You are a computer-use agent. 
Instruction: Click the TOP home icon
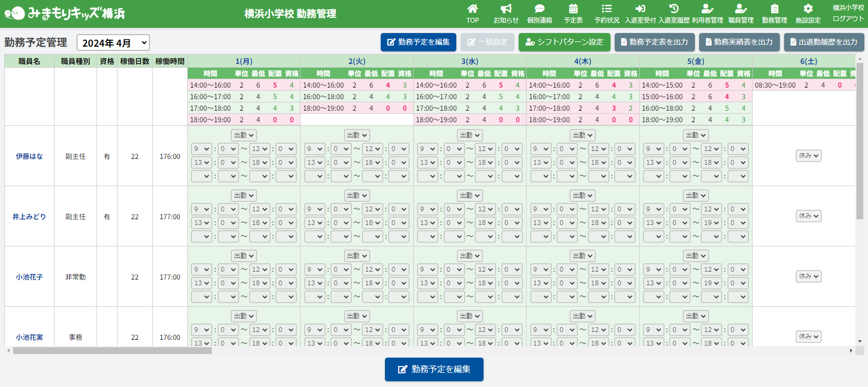tap(473, 9)
